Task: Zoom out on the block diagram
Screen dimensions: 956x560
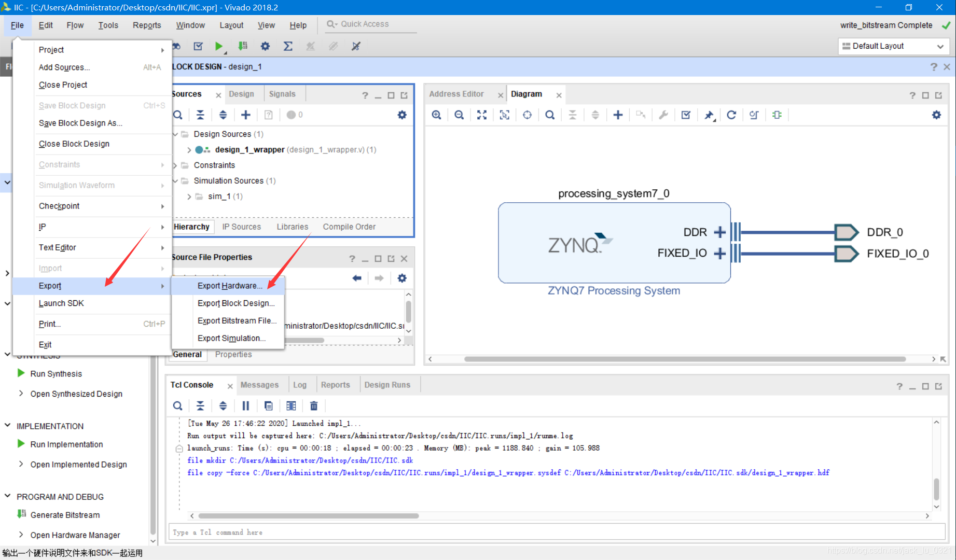Action: click(x=459, y=115)
